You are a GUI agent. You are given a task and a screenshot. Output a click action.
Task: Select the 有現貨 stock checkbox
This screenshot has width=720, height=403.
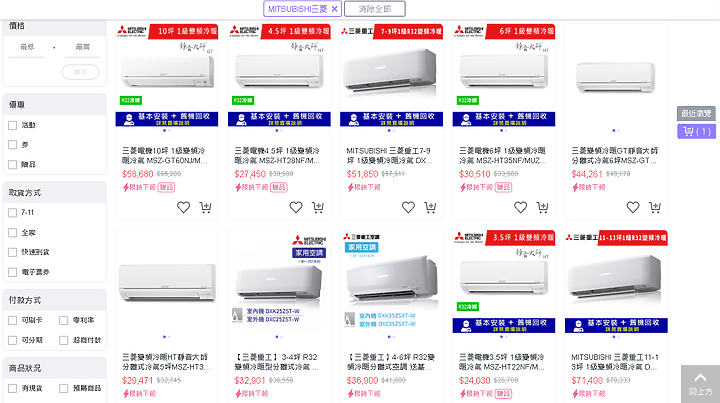[x=13, y=388]
